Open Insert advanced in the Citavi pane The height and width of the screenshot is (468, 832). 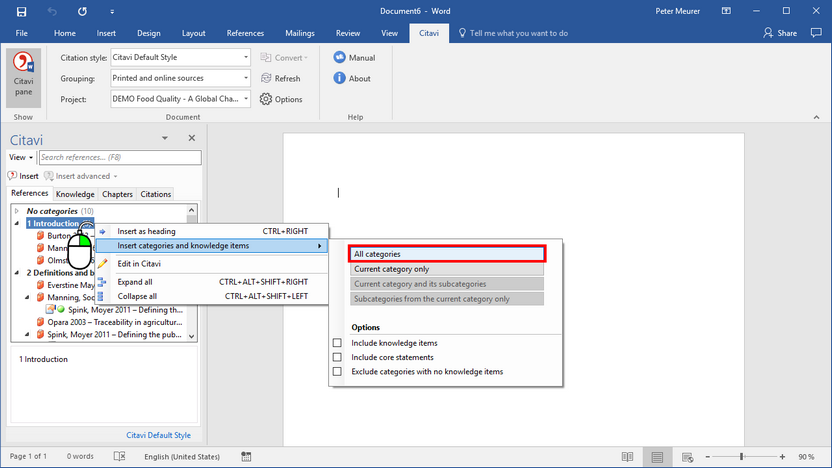click(81, 176)
